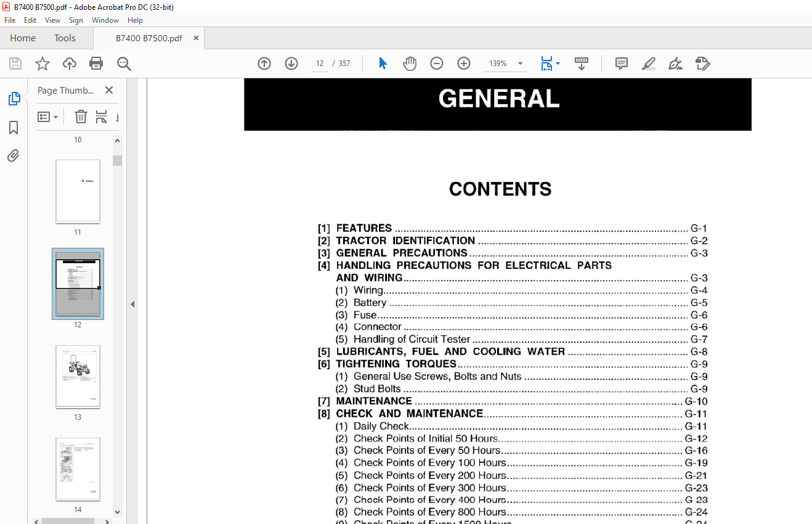Save the file with the floppy disk icon
The width and height of the screenshot is (812, 524).
coord(15,63)
